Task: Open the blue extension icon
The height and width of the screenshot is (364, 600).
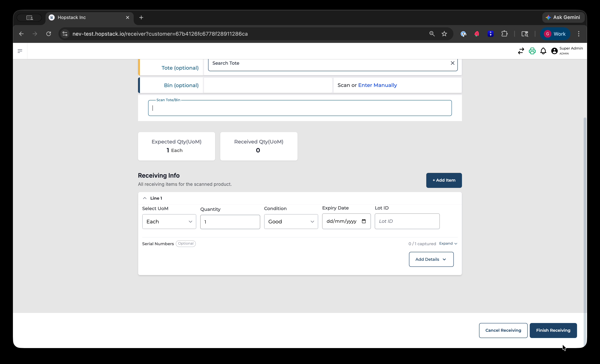Action: (490, 34)
